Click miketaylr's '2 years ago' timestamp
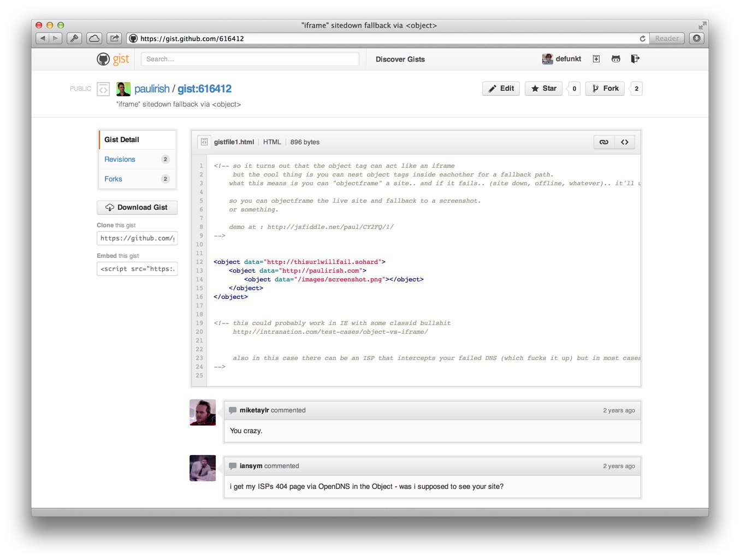740x560 pixels. 619,410
